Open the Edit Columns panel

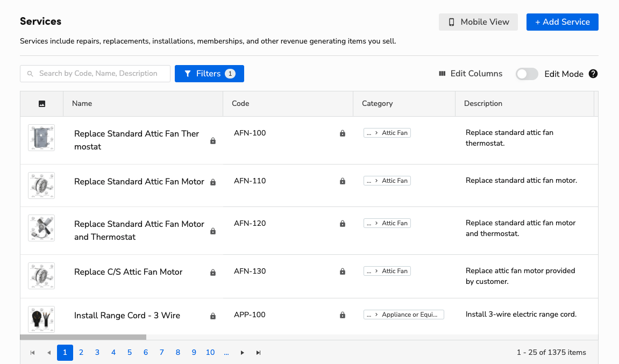tap(470, 74)
